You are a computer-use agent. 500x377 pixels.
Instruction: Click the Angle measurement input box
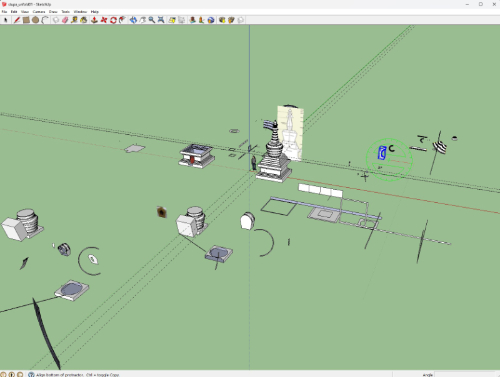[464, 375]
